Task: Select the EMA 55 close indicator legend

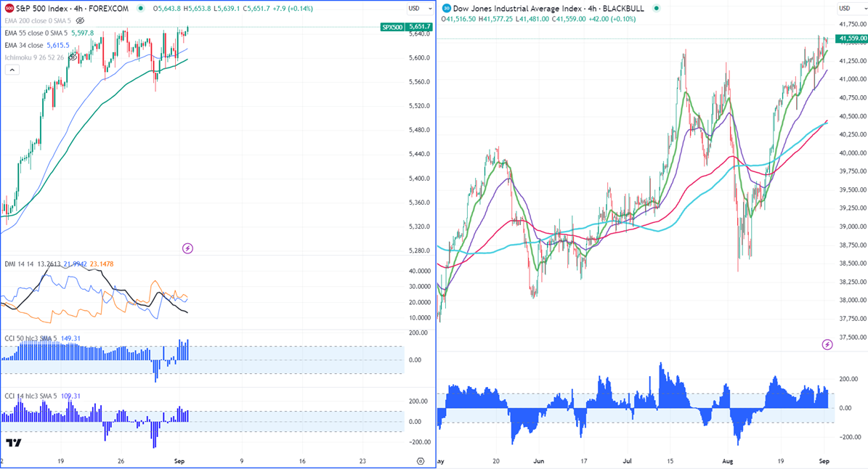Action: coord(36,33)
